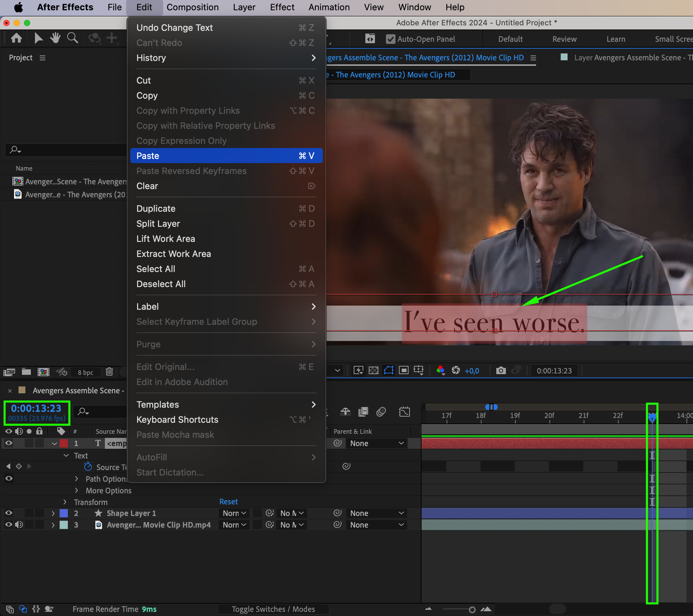
Task: Click the create new folder icon
Action: coord(26,372)
